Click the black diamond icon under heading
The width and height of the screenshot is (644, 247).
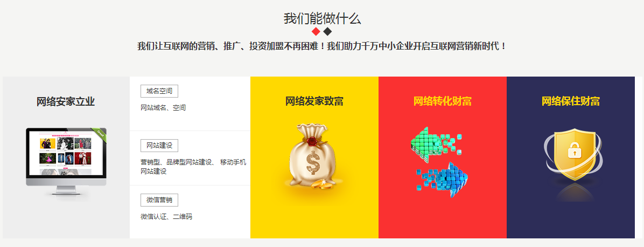(x=327, y=32)
